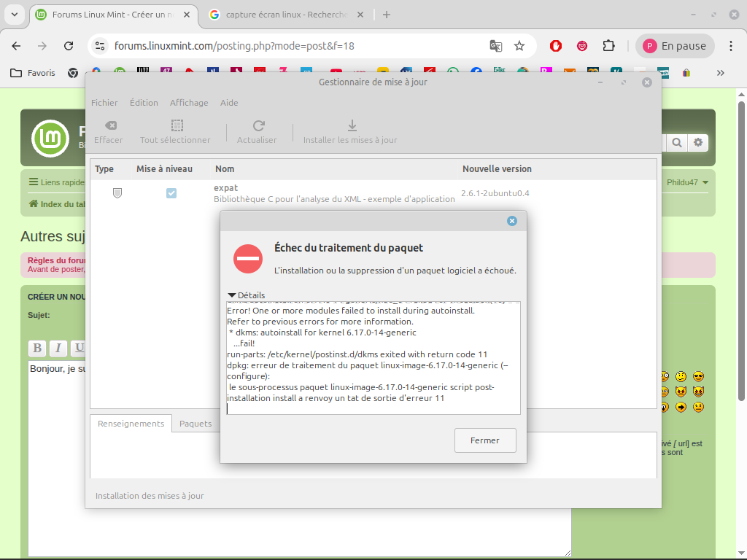Switch to Forums Linux Mint browser tab

coord(113,15)
